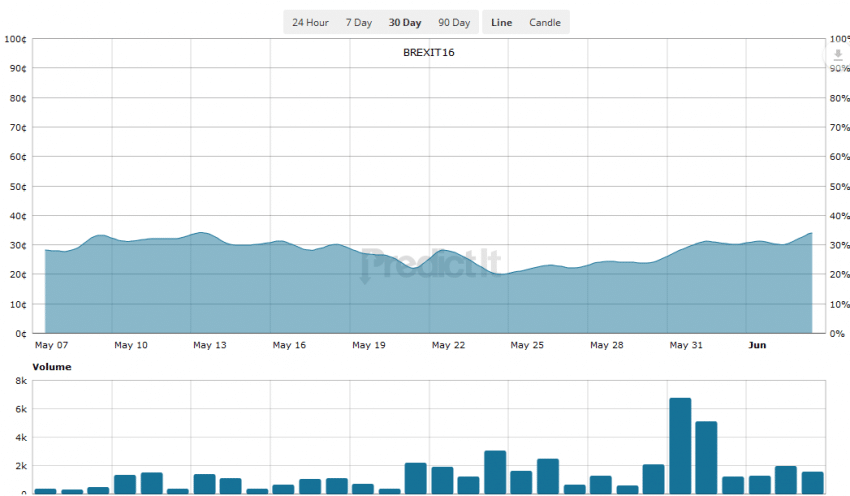Click the bold Jun date label
The height and width of the screenshot is (496, 850).
pos(757,345)
